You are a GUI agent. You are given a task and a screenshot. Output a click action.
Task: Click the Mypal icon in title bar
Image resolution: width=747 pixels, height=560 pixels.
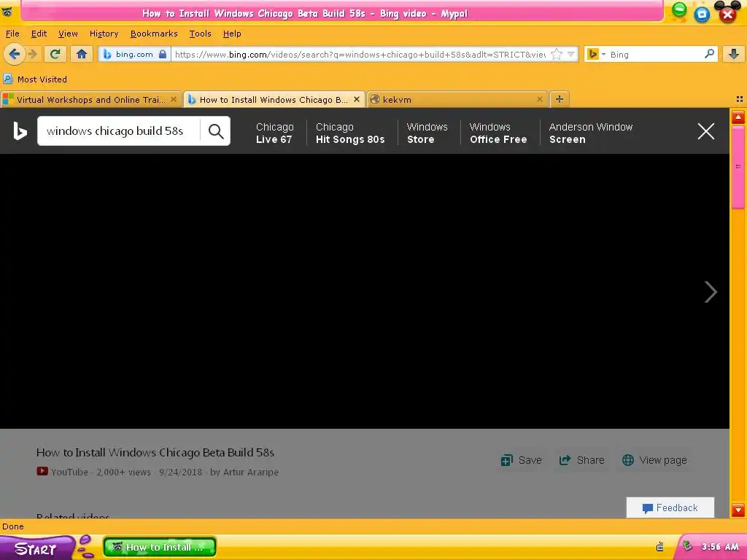click(7, 12)
